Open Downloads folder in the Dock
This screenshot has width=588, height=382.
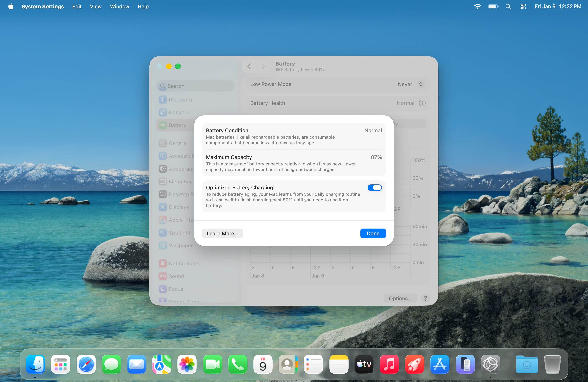click(527, 364)
